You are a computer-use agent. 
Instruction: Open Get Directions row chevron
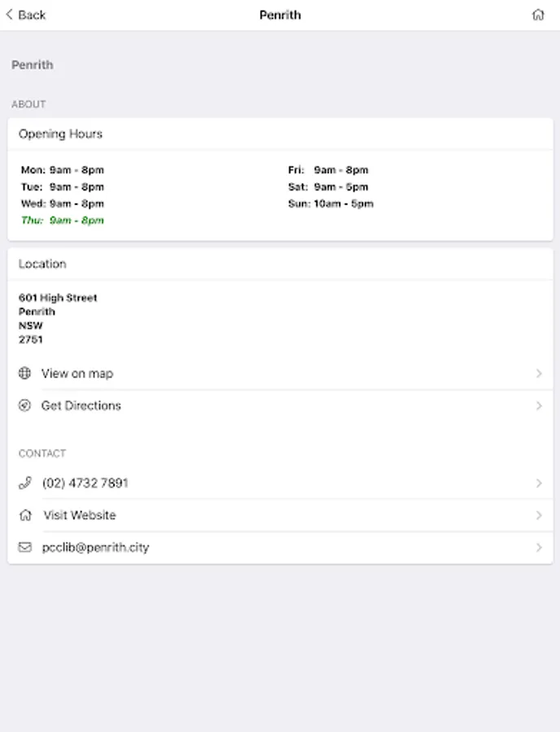coord(539,406)
